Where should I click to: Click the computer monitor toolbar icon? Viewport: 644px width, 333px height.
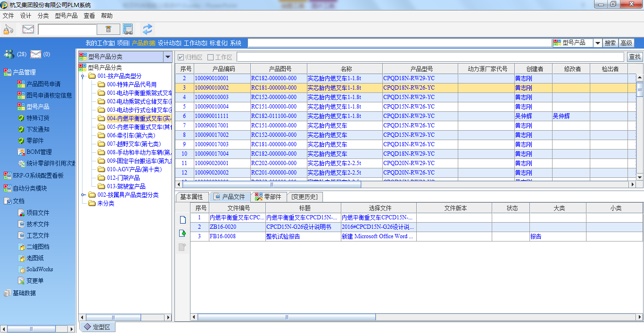point(128,29)
